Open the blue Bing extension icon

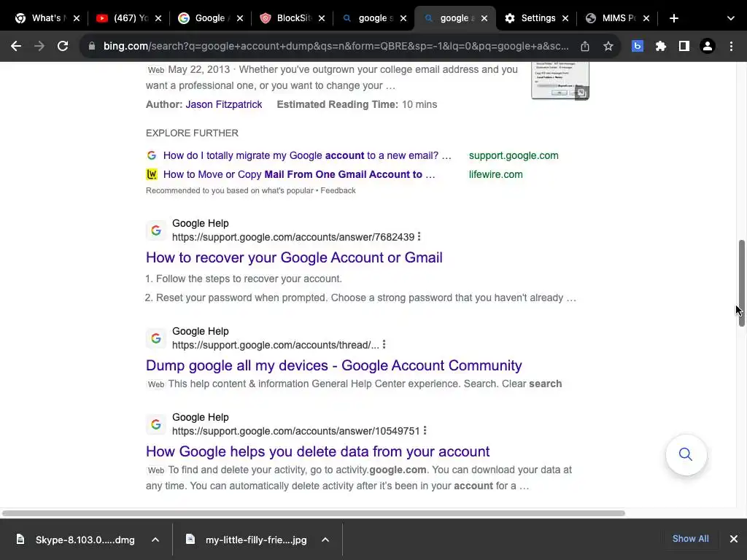(638, 46)
